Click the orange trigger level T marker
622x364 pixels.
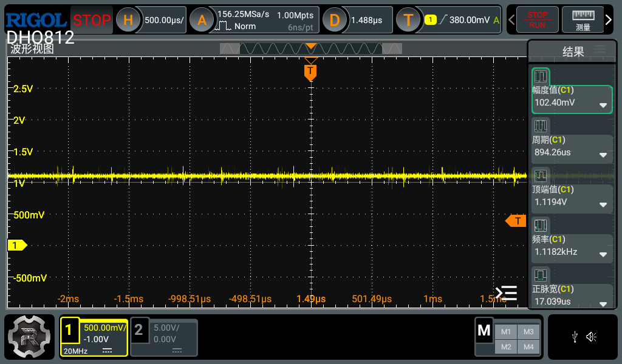click(x=516, y=221)
